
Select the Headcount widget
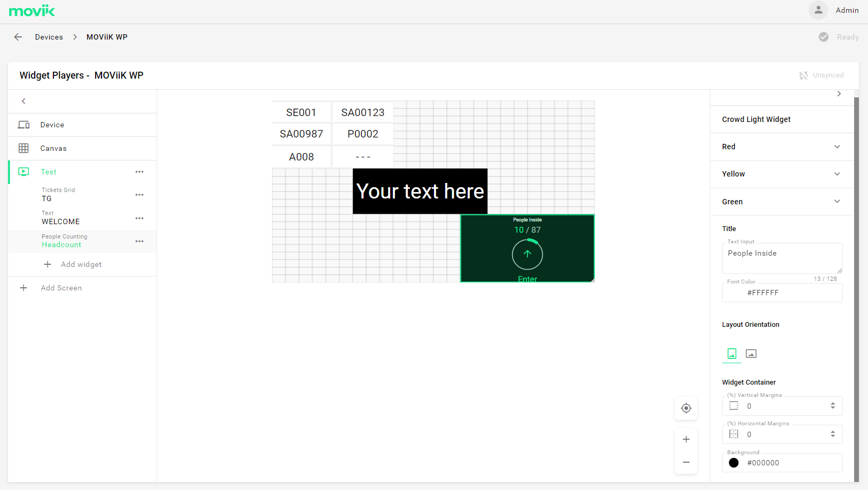click(82, 241)
